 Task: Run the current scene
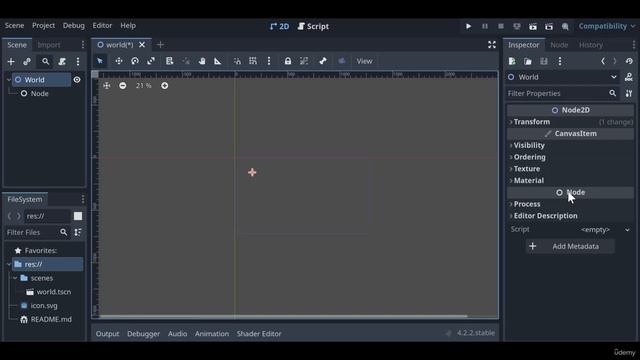[533, 26]
